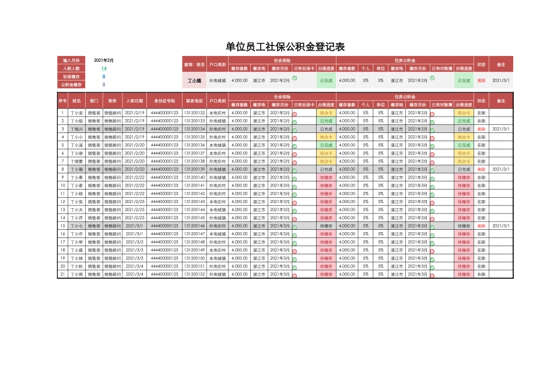Click row 5's green check housing fund passbook icon
554x392 pixels.
(433, 146)
